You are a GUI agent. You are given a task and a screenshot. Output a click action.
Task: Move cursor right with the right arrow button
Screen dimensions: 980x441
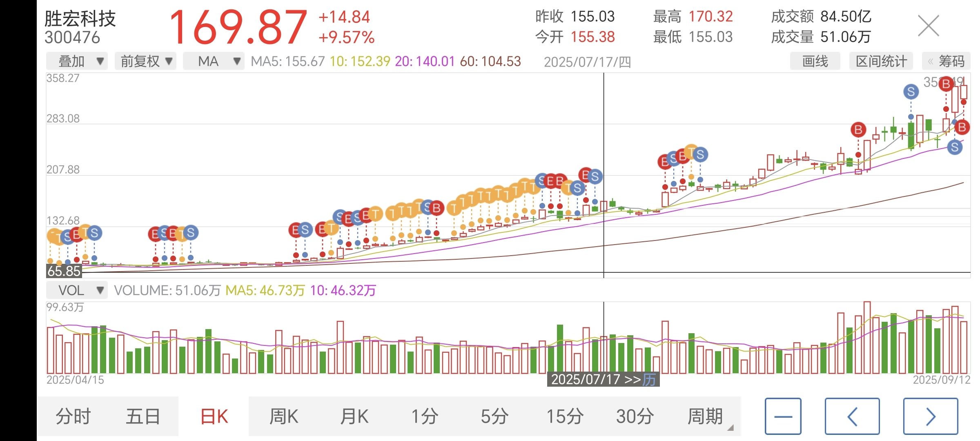[931, 416]
